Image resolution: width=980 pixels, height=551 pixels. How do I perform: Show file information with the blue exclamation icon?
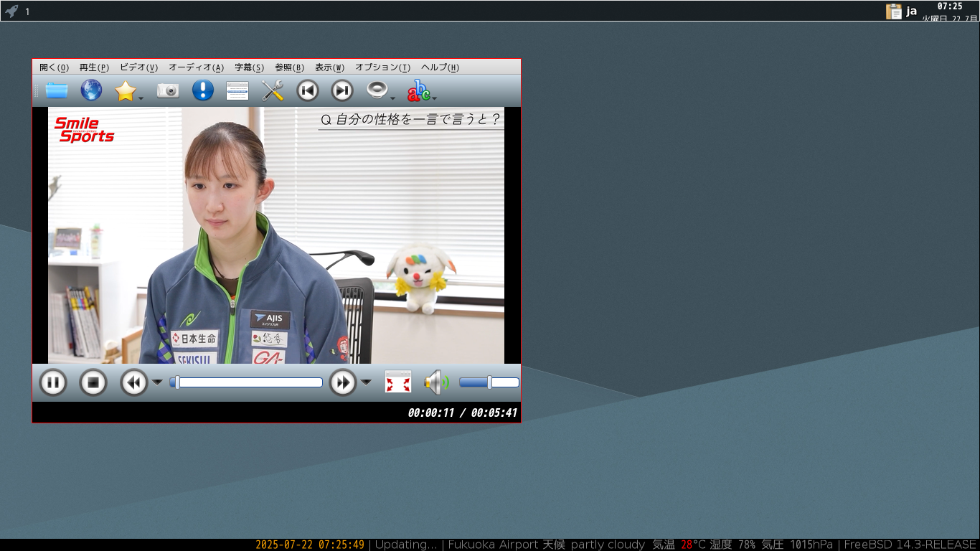[x=203, y=90]
